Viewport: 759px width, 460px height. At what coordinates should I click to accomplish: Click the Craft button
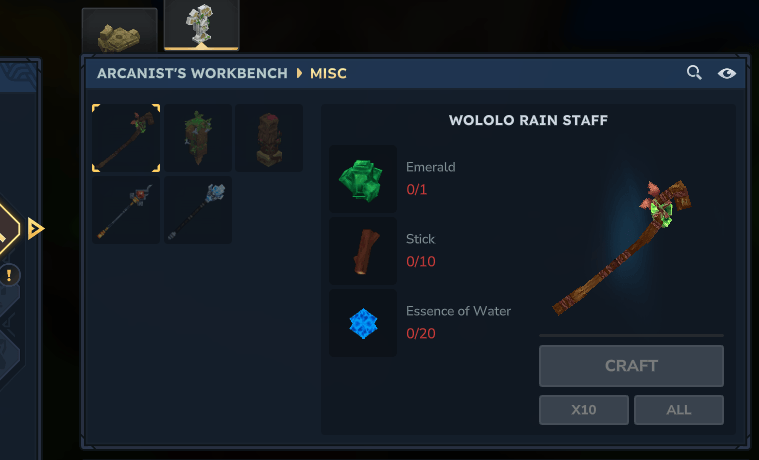pos(631,366)
